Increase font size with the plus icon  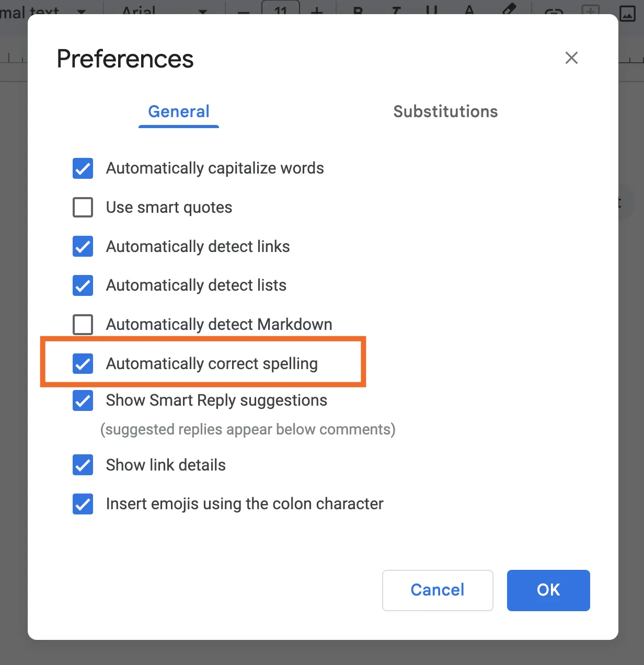[317, 10]
